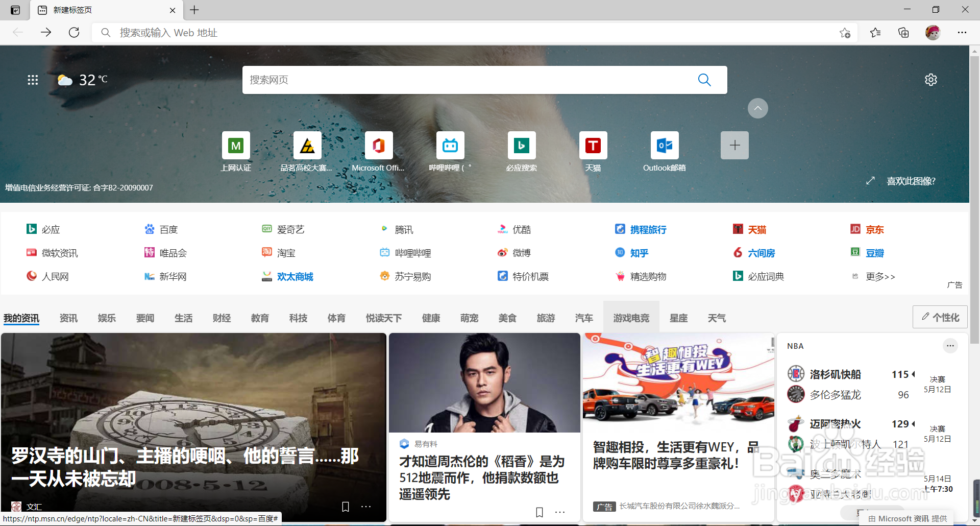Image resolution: width=980 pixels, height=526 pixels.
Task: Open the 品茗高校大赛 quick link tile
Action: click(x=307, y=152)
